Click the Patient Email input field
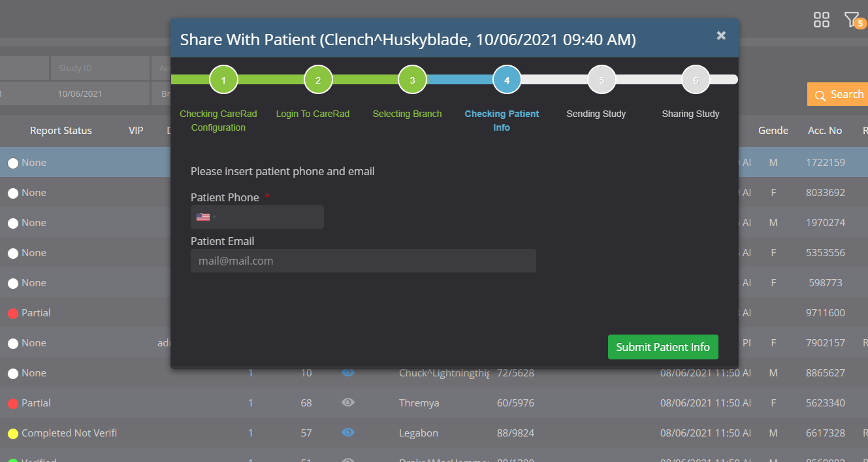The width and height of the screenshot is (868, 462). point(363,261)
